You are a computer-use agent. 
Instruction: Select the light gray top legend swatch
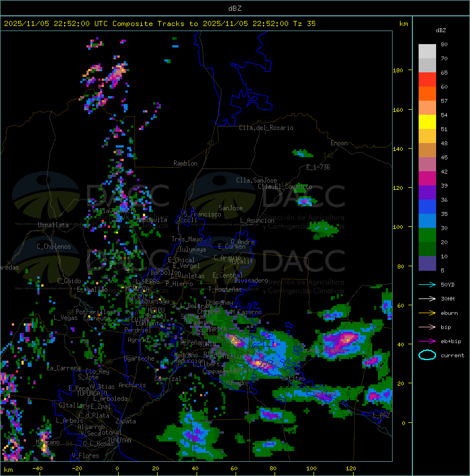427,51
